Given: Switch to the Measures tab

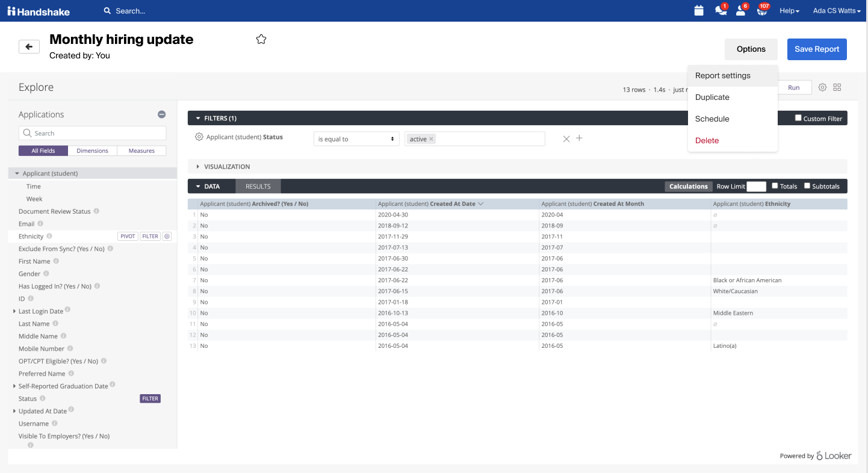Looking at the screenshot, I should 141,151.
